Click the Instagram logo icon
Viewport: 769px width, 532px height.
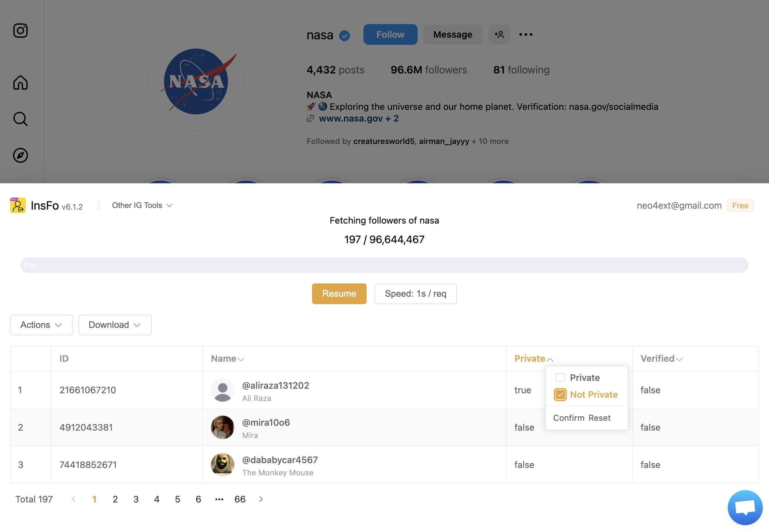(x=20, y=31)
